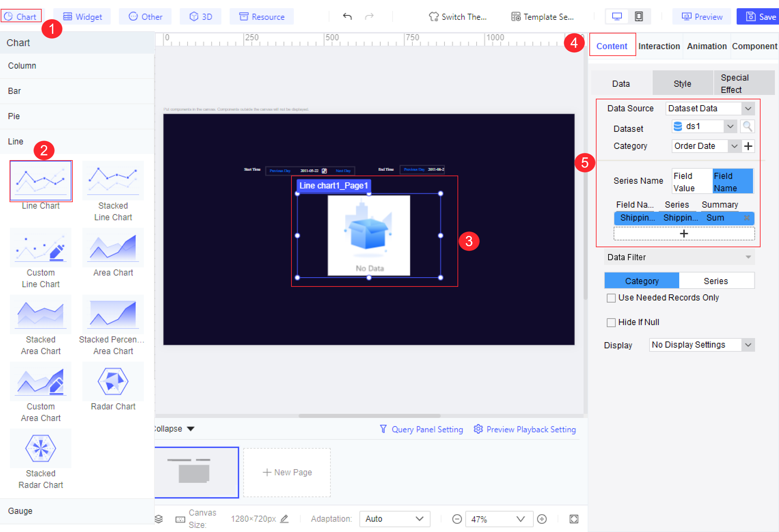This screenshot has height=532, width=779.
Task: Switch to the Interaction tab
Action: (659, 46)
